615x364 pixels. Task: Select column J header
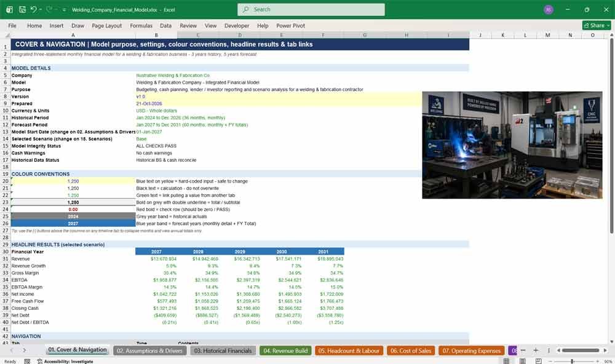pos(480,35)
